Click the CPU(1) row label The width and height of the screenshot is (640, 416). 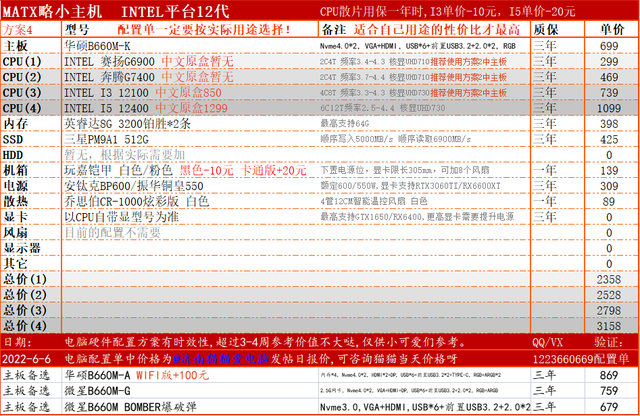22,62
